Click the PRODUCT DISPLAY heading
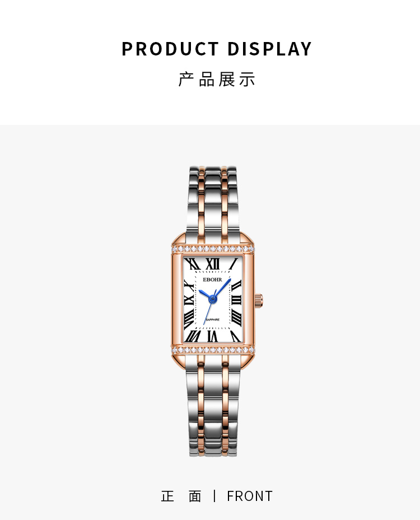 [x=217, y=49]
